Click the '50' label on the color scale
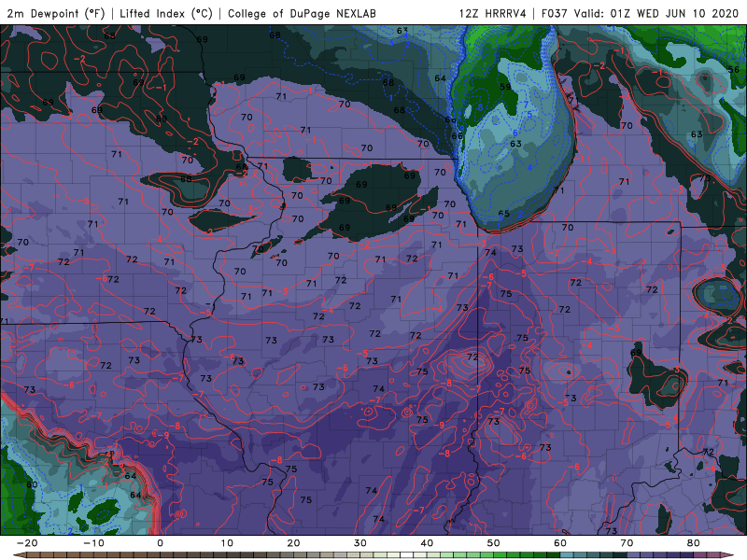Viewport: 747px width, 560px height. coord(494,543)
